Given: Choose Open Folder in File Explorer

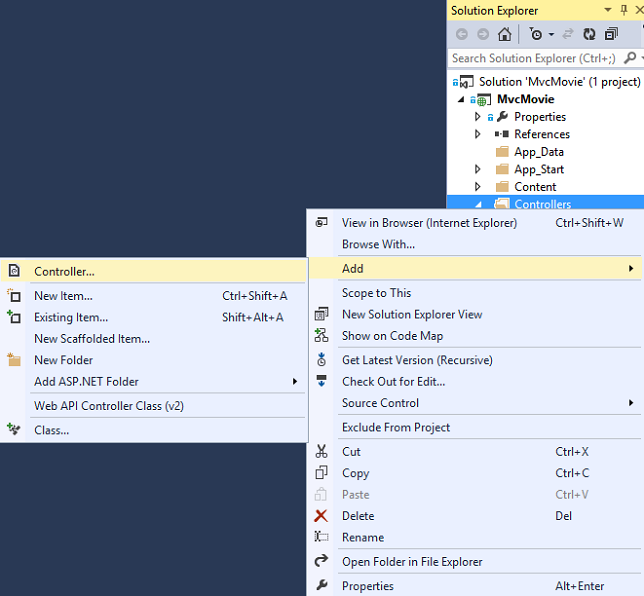Looking at the screenshot, I should 475,561.
